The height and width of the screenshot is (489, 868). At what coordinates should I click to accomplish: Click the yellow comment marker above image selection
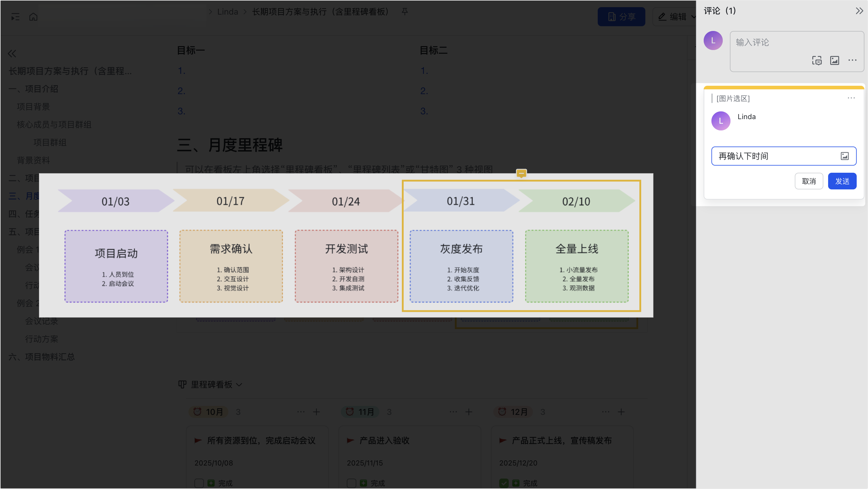pyautogui.click(x=521, y=173)
